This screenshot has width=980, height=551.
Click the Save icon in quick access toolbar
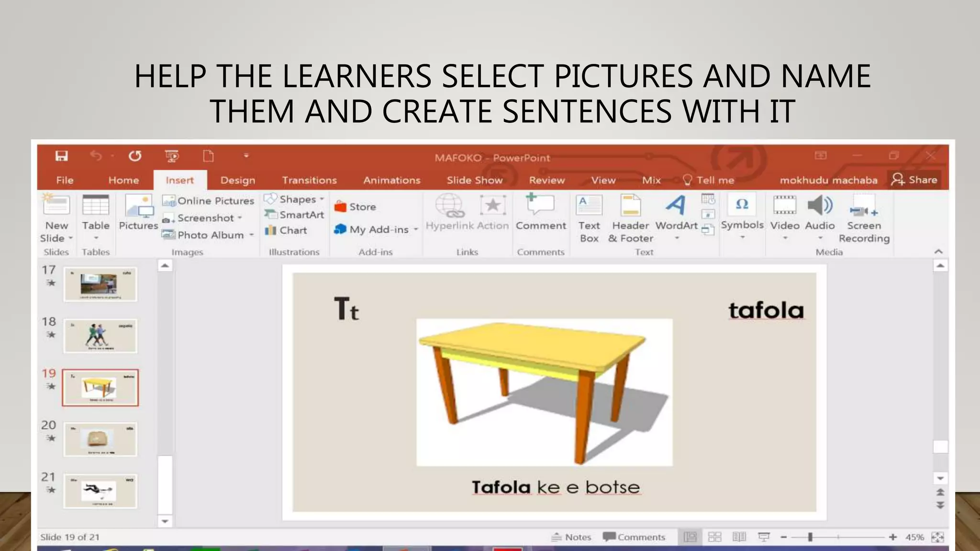61,156
